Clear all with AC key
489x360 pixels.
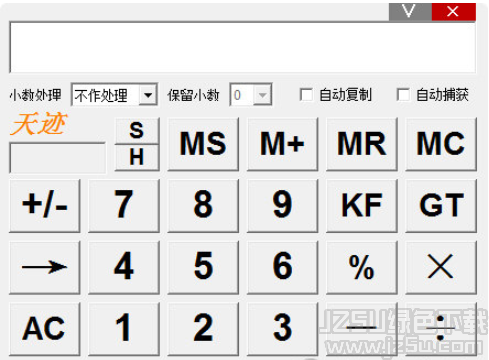point(45,329)
